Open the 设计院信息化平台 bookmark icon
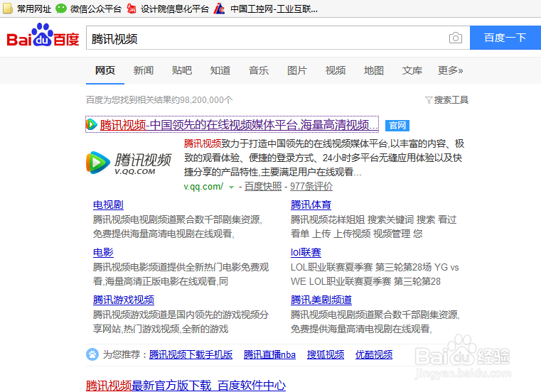Viewport: 541px width, 392px height. pyautogui.click(x=131, y=9)
